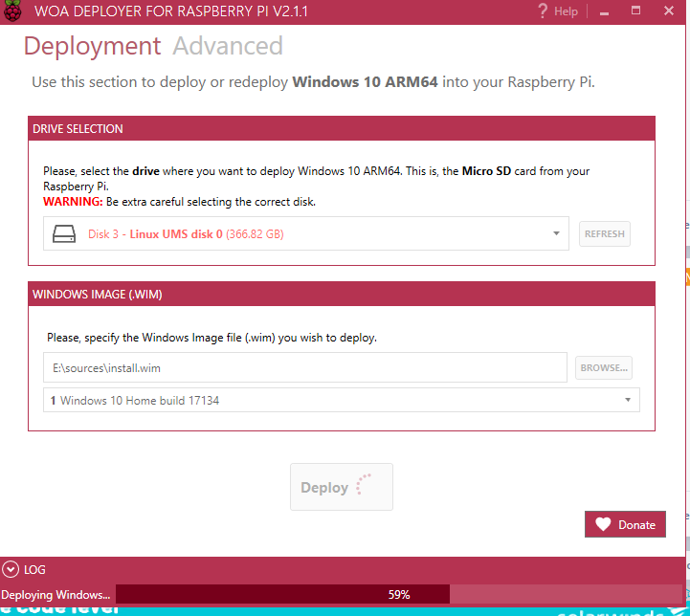
Task: Click the Windows 10 ARM64 bold heading text
Action: tap(365, 82)
